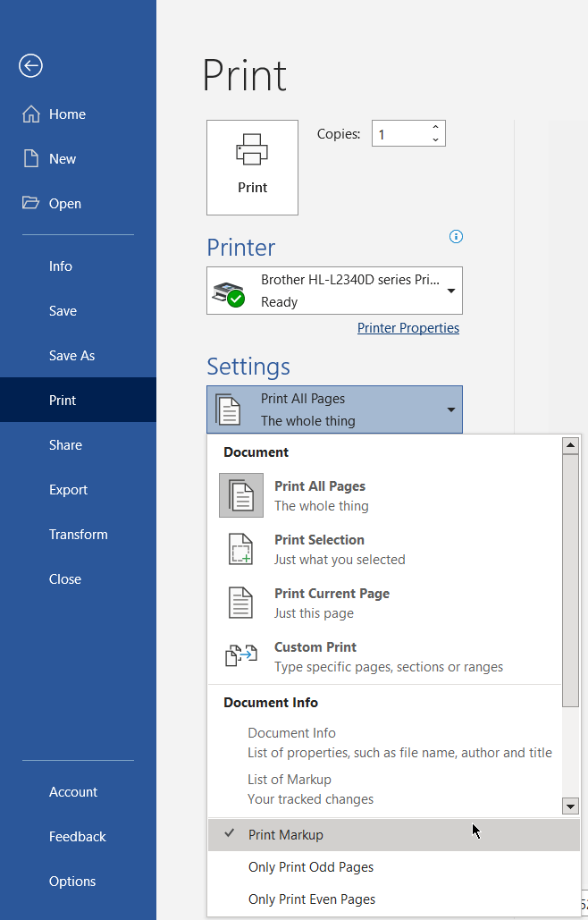Click the Print All Pages option icon
This screenshot has height=920, width=588.
tap(241, 495)
